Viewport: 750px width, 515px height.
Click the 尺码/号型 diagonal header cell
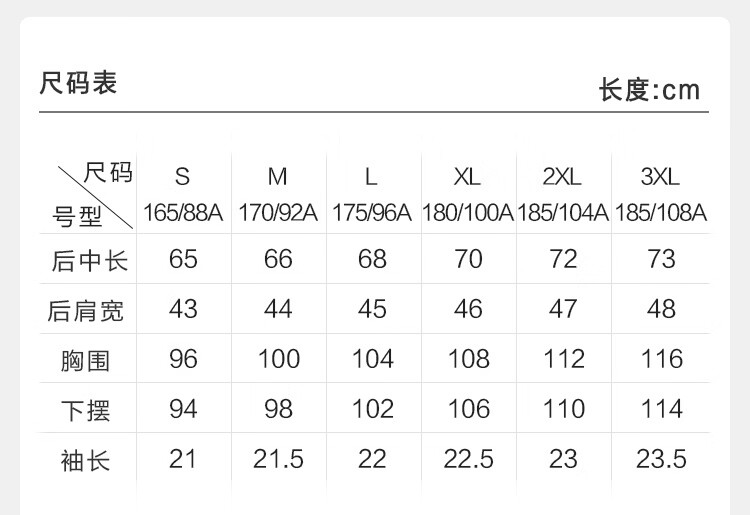pos(88,194)
